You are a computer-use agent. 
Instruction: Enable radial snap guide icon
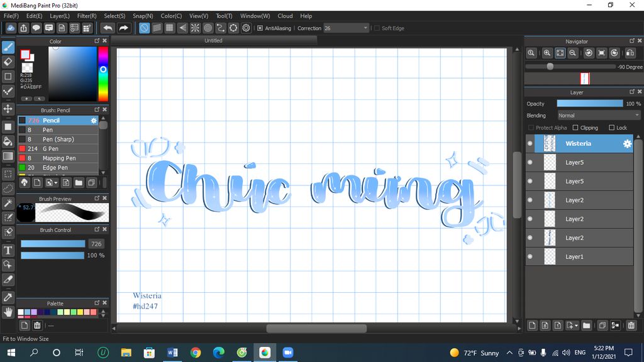point(195,28)
